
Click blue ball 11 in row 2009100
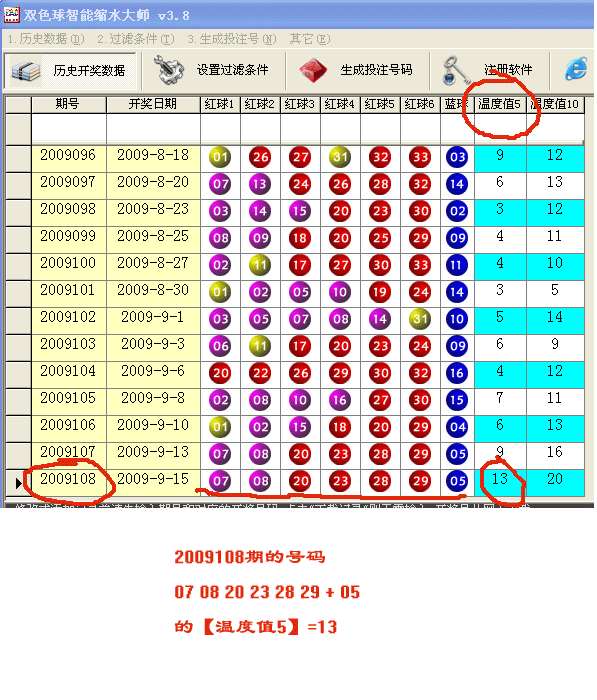coord(457,265)
